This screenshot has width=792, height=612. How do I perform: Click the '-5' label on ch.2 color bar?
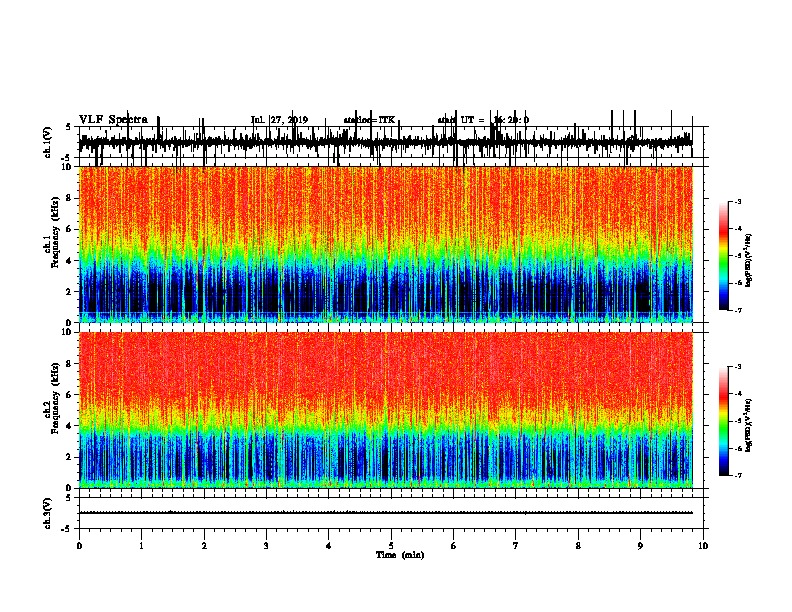click(738, 421)
